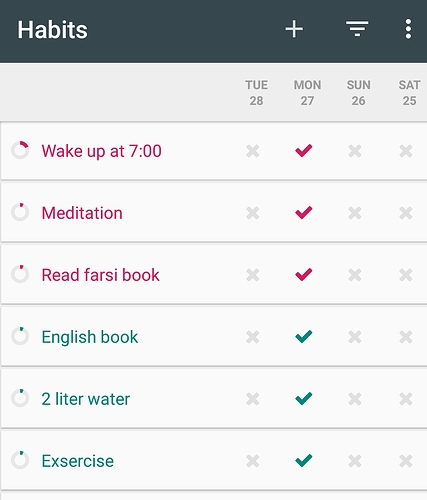Click the Exsercise progress ring

coord(20,460)
